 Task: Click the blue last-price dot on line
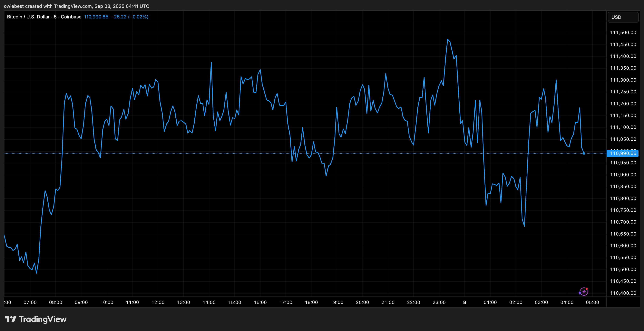[584, 153]
